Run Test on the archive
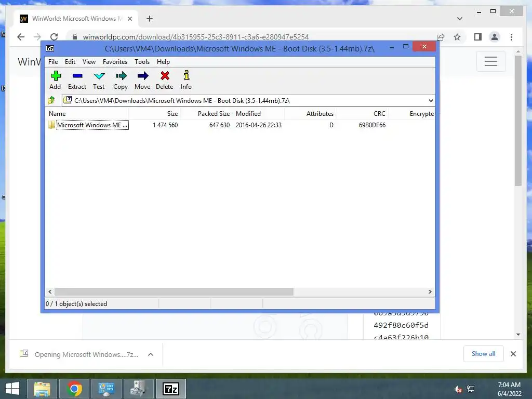This screenshot has width=532, height=399. [x=99, y=80]
